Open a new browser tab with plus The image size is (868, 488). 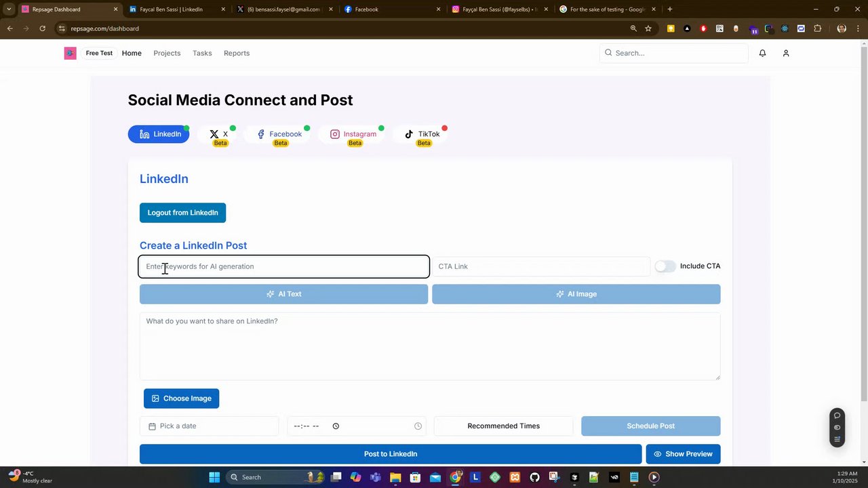pos(670,9)
